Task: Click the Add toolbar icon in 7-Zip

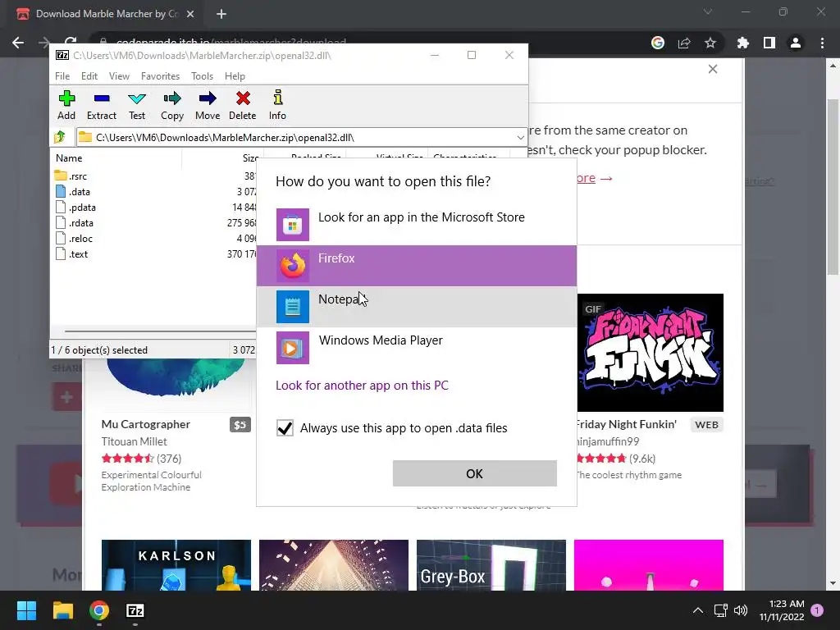Action: coord(66,106)
